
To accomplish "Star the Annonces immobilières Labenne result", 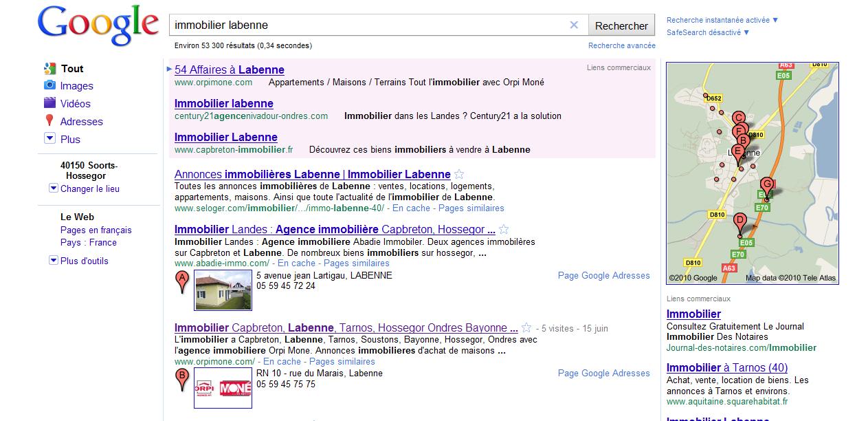I will (460, 174).
